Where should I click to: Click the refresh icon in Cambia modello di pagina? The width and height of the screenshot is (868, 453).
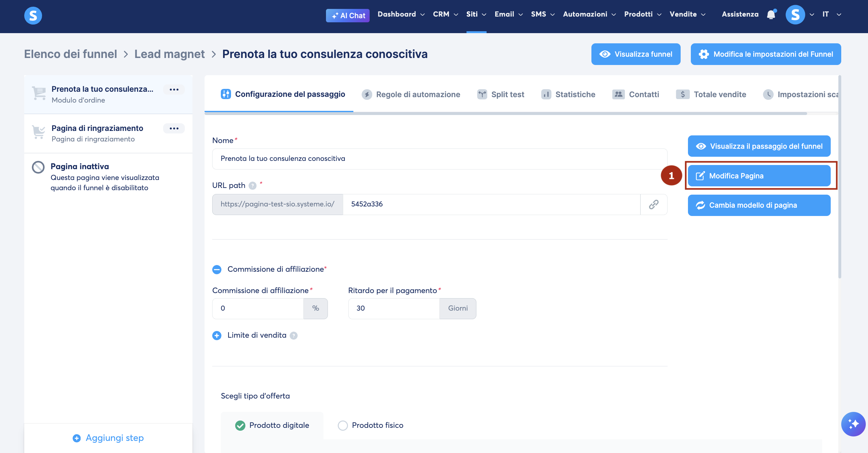click(x=700, y=205)
